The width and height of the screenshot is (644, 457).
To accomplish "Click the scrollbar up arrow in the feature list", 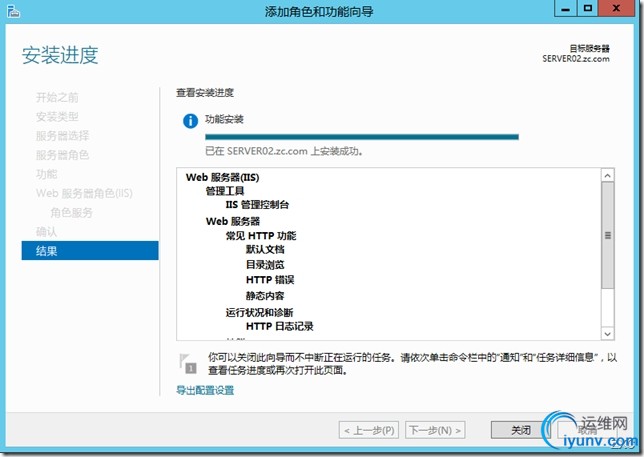I will pos(607,176).
